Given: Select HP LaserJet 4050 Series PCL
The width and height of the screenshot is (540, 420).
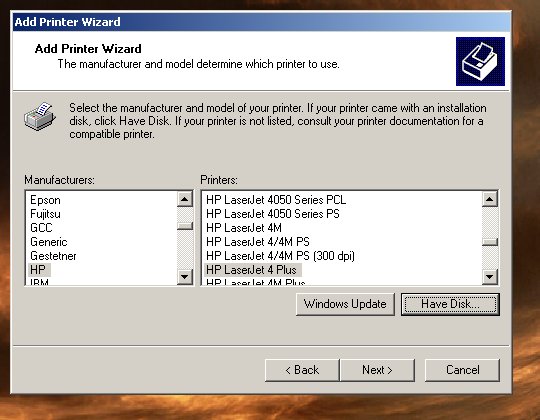Looking at the screenshot, I should click(x=276, y=200).
